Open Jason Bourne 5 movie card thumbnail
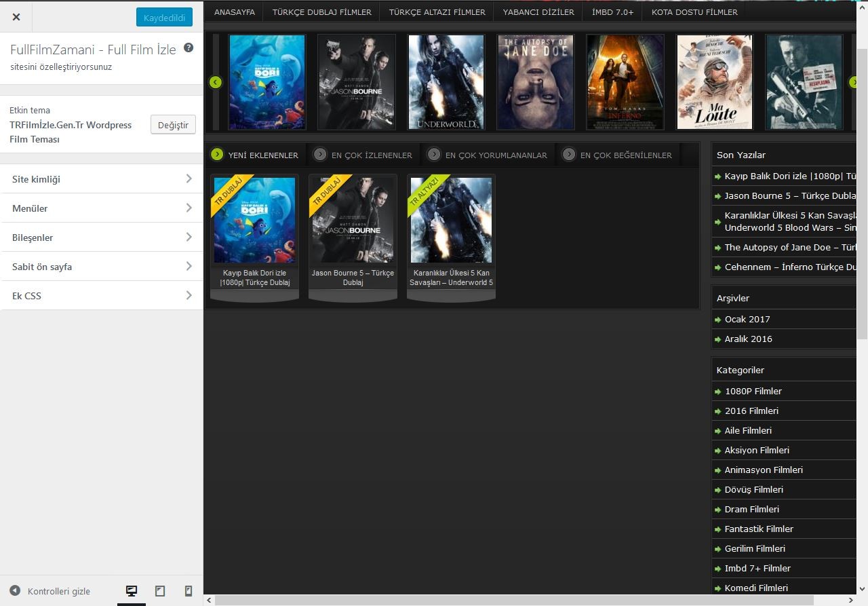Image resolution: width=868 pixels, height=606 pixels. coord(353,220)
